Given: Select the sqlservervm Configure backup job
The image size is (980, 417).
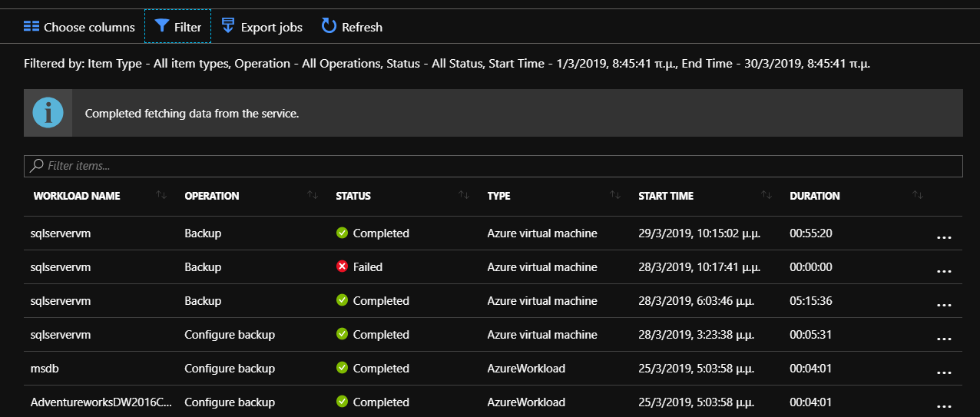Looking at the screenshot, I should pos(493,335).
